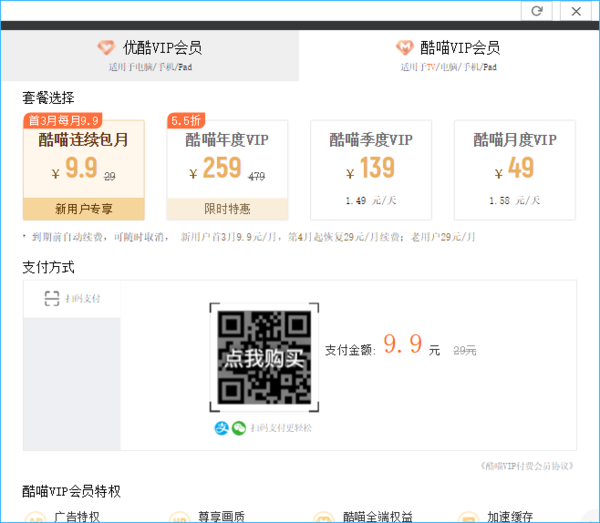Click the 5.5折 discount badge
This screenshot has width=600, height=523.
pos(187,120)
